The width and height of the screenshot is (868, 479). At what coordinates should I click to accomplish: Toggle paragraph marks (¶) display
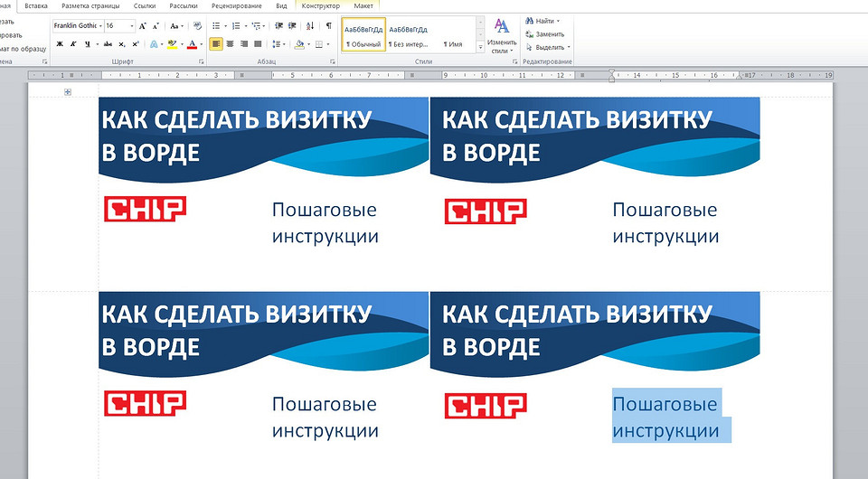329,26
